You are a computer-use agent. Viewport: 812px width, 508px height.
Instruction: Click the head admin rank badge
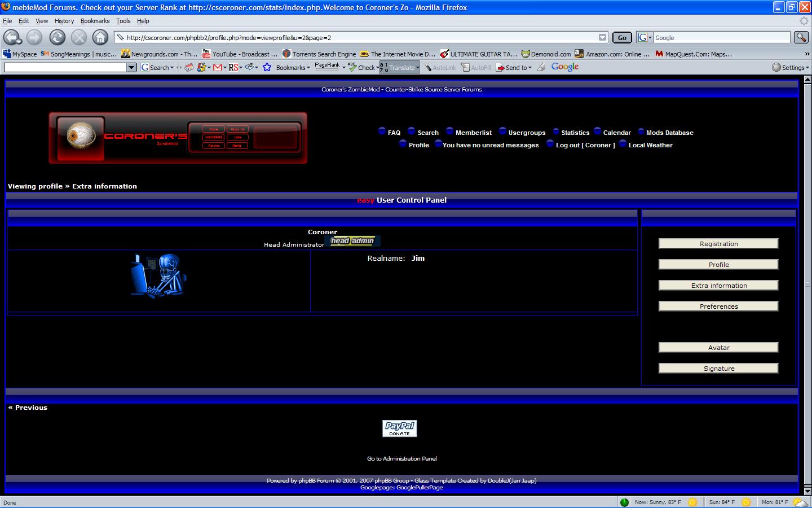pos(352,242)
